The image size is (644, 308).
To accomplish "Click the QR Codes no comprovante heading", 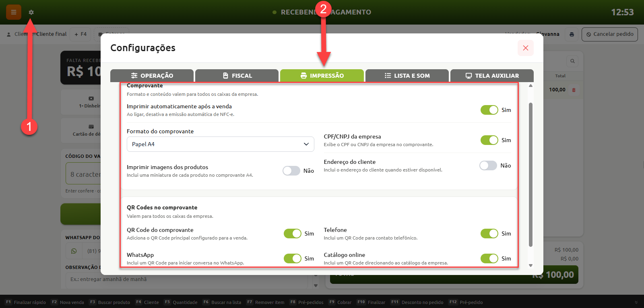I will (162, 208).
